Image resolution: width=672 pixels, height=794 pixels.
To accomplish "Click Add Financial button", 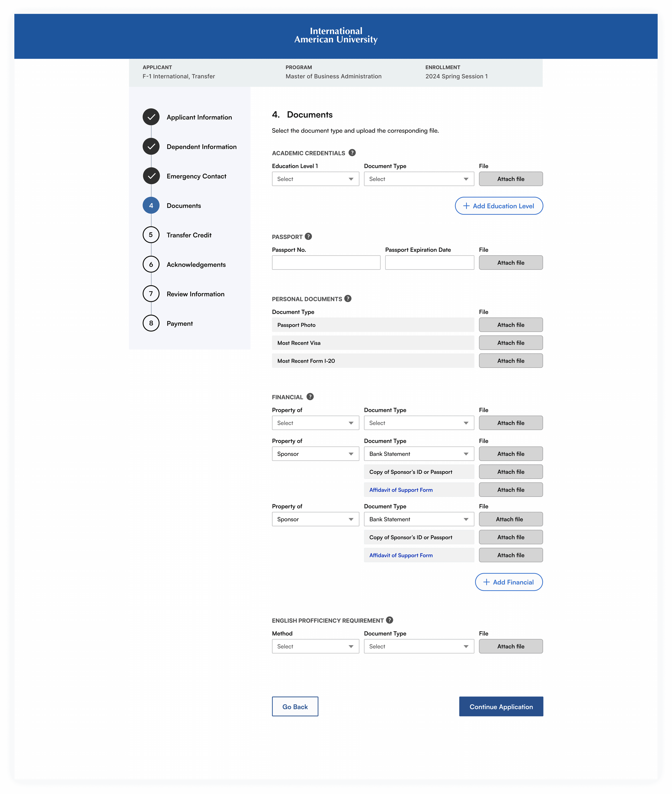I will (x=509, y=582).
